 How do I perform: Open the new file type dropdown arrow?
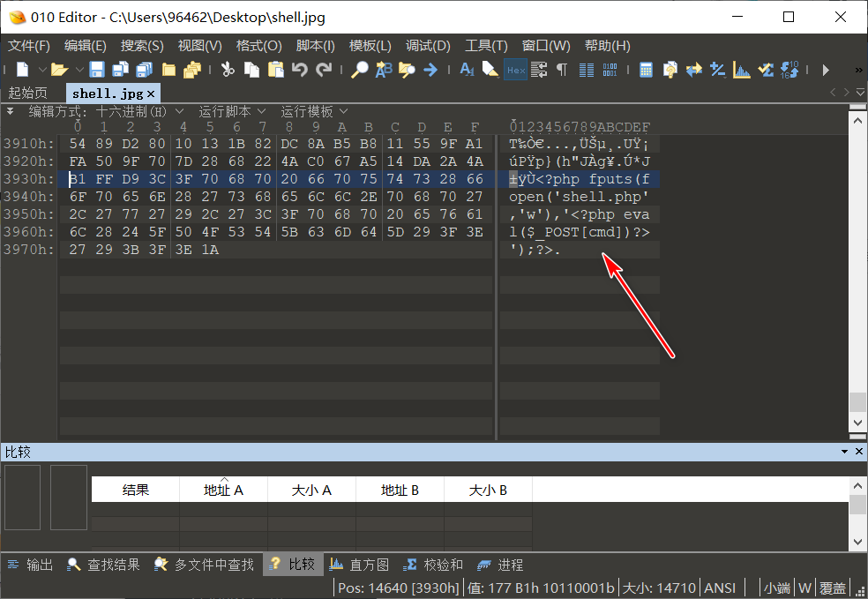tap(42, 70)
